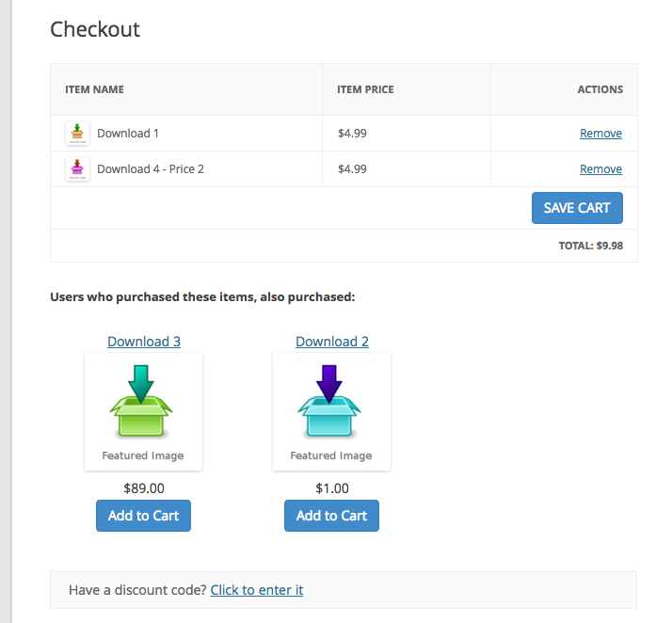Select the Download 4 - Price 2 name text
Screen dimensions: 672x623
click(x=151, y=169)
